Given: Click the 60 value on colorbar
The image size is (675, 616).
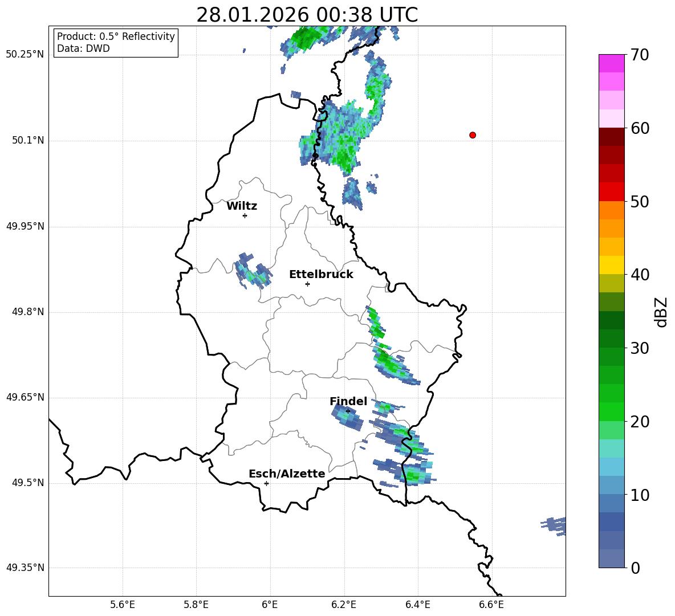Looking at the screenshot, I should tap(640, 128).
